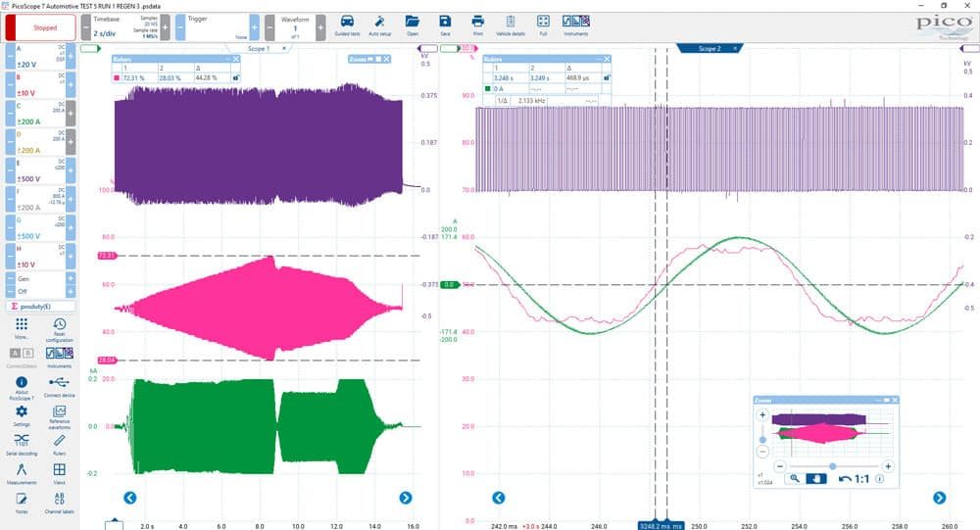The width and height of the screenshot is (980, 530).
Task: Expand the Trigger options plus button
Action: pos(255,27)
